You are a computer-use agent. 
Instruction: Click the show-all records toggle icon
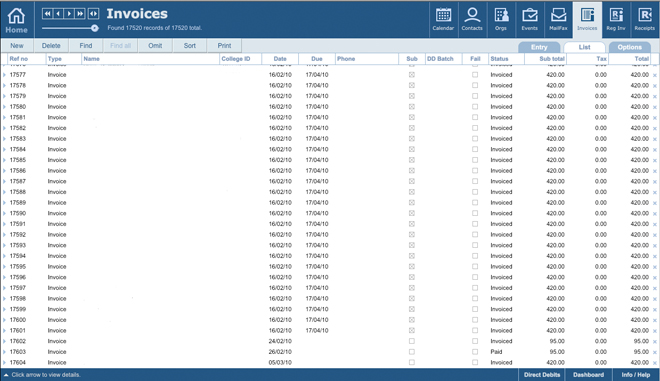click(93, 14)
